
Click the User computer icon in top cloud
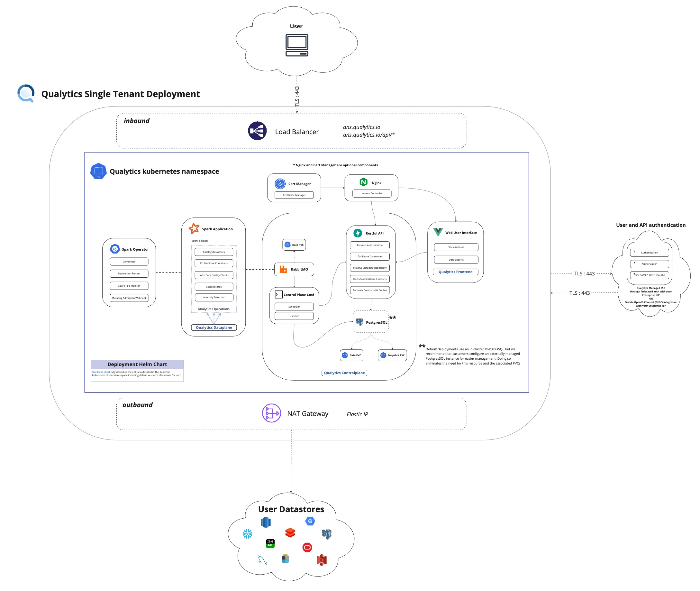pyautogui.click(x=296, y=45)
